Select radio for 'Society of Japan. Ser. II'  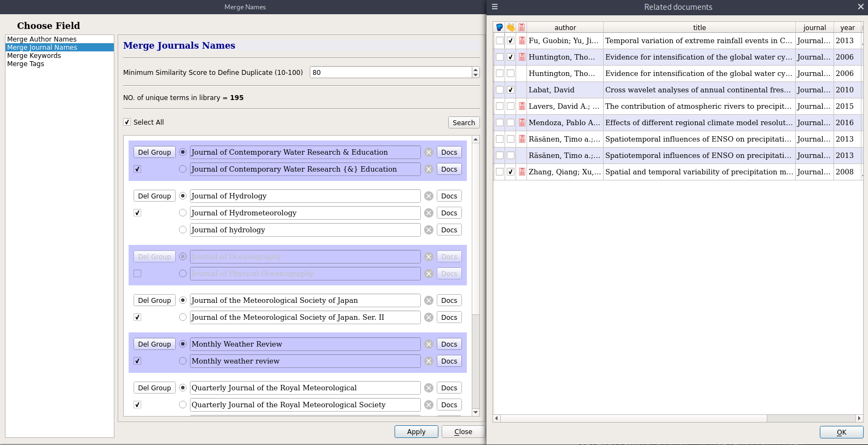[x=183, y=318]
